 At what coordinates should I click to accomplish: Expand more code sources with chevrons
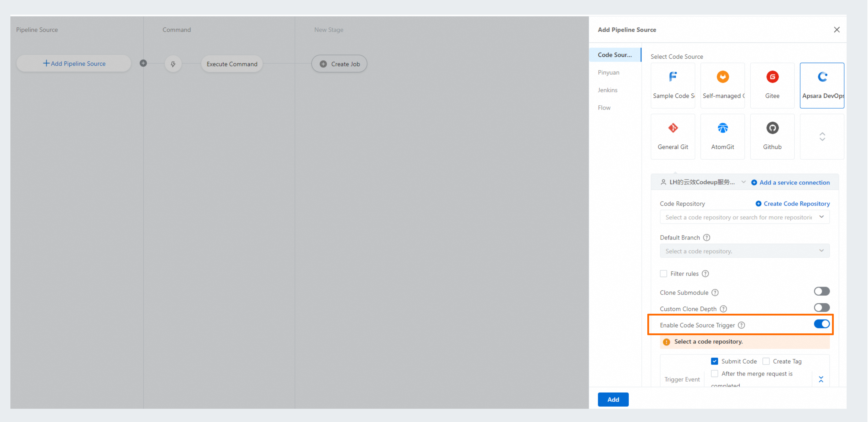click(822, 136)
